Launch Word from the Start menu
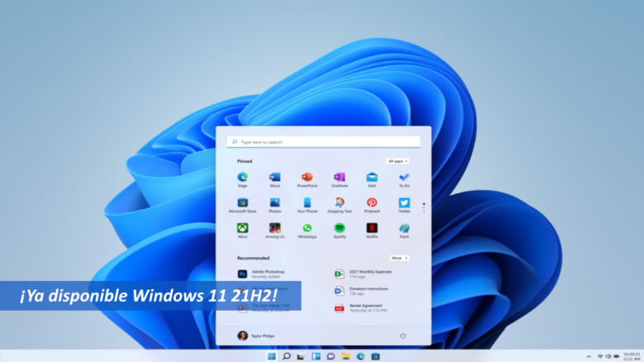Viewport: 644px width, 362px height. [275, 178]
